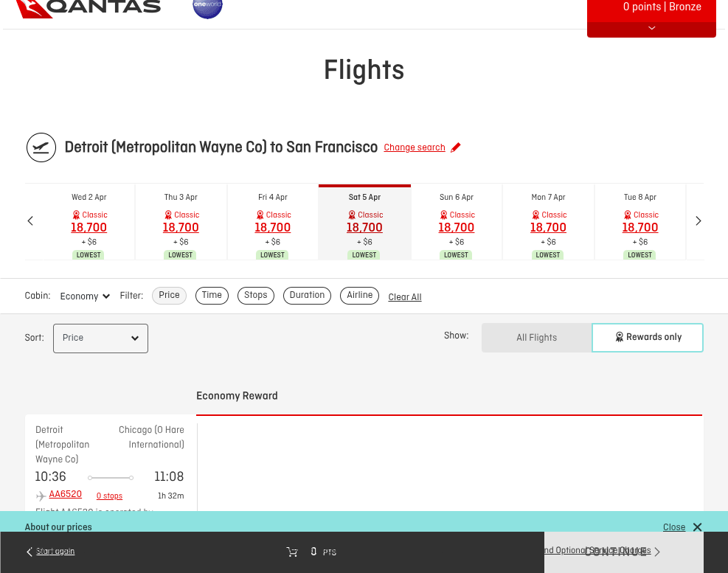Click the X icon on prices banner

pyautogui.click(x=697, y=527)
